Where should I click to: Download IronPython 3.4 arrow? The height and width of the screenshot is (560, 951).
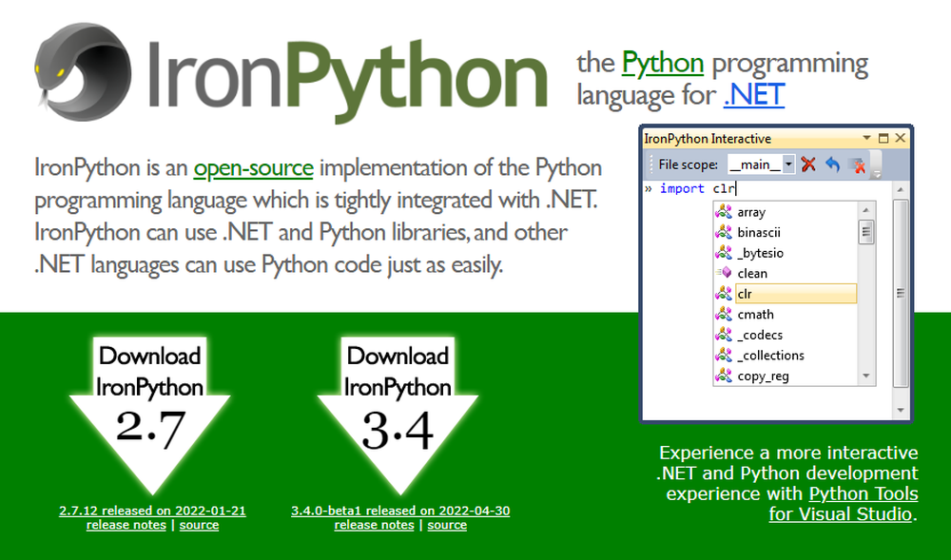tap(398, 415)
